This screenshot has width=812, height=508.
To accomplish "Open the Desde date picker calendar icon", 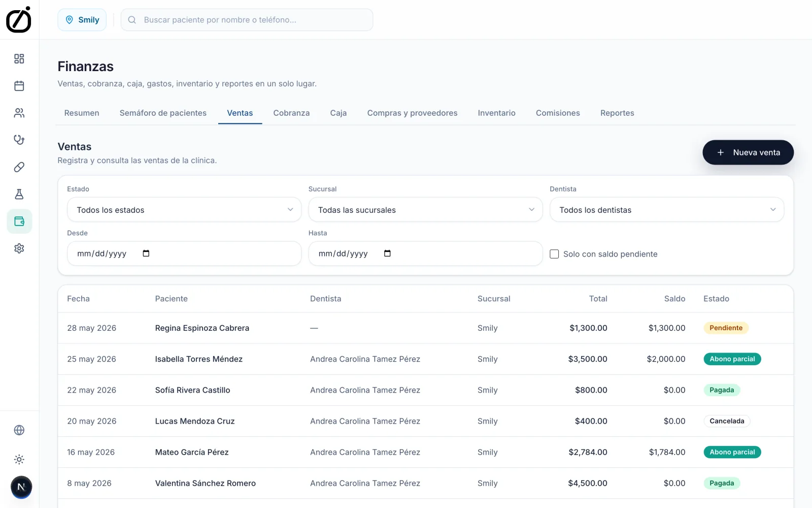I will click(x=146, y=253).
